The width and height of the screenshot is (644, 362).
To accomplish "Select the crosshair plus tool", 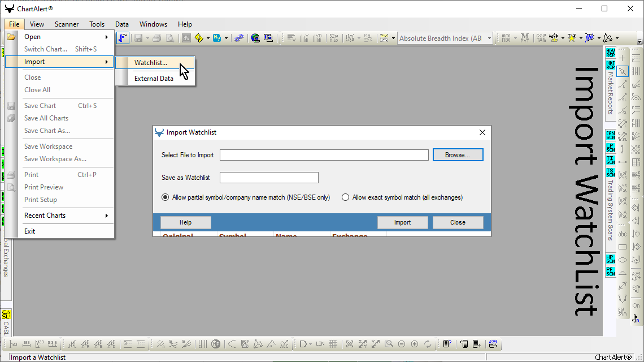I will tap(623, 58).
